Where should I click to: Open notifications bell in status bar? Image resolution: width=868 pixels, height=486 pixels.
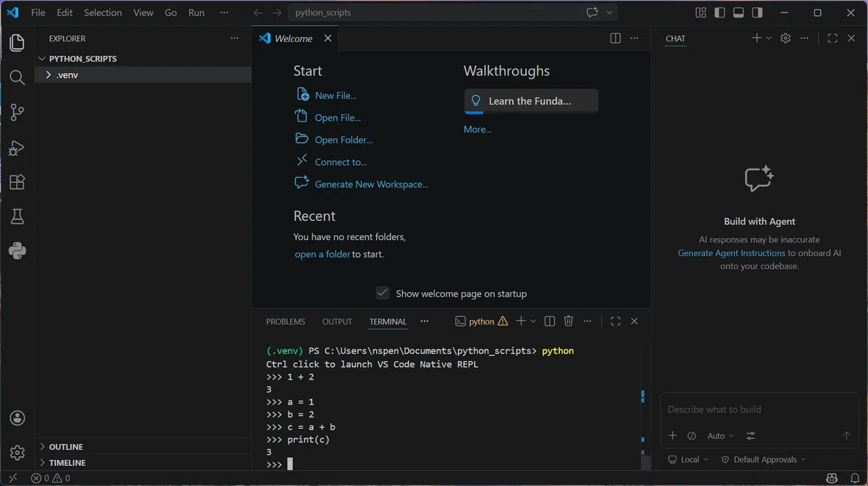pyautogui.click(x=854, y=478)
